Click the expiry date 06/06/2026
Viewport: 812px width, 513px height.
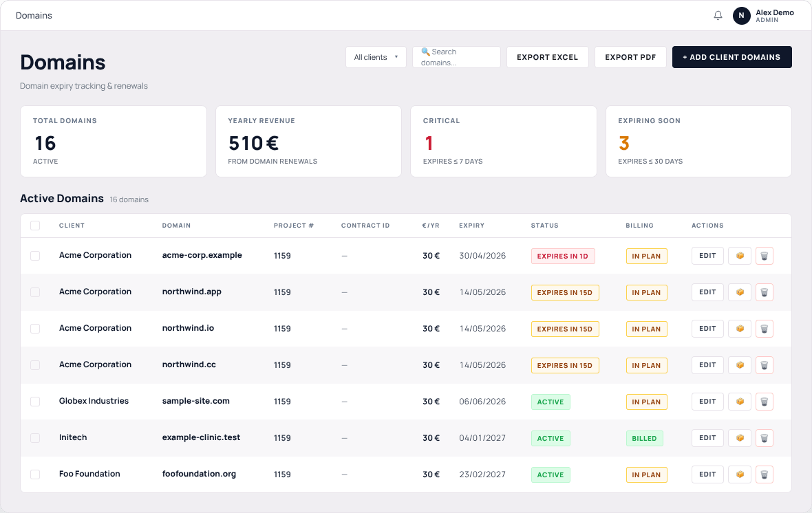(x=482, y=401)
